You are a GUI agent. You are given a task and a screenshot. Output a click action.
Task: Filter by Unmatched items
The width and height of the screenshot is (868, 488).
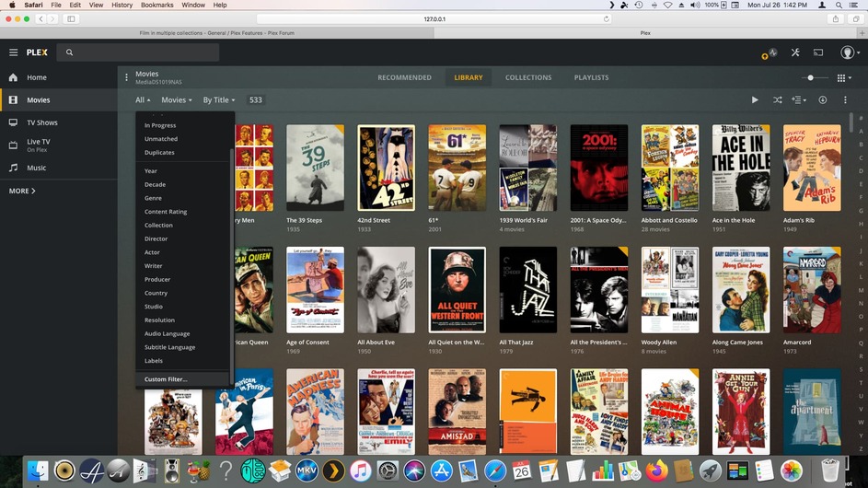coord(182,139)
